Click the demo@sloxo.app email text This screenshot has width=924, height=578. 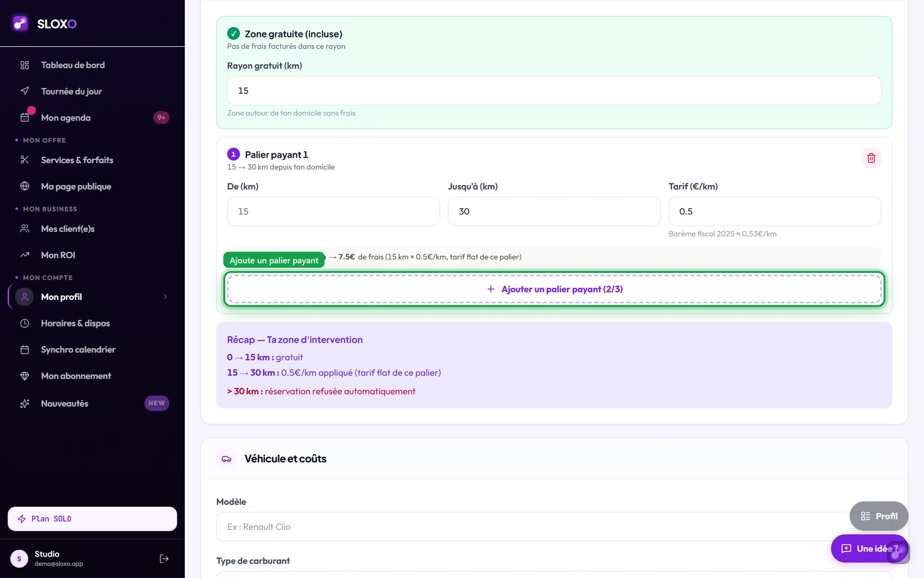(x=59, y=564)
